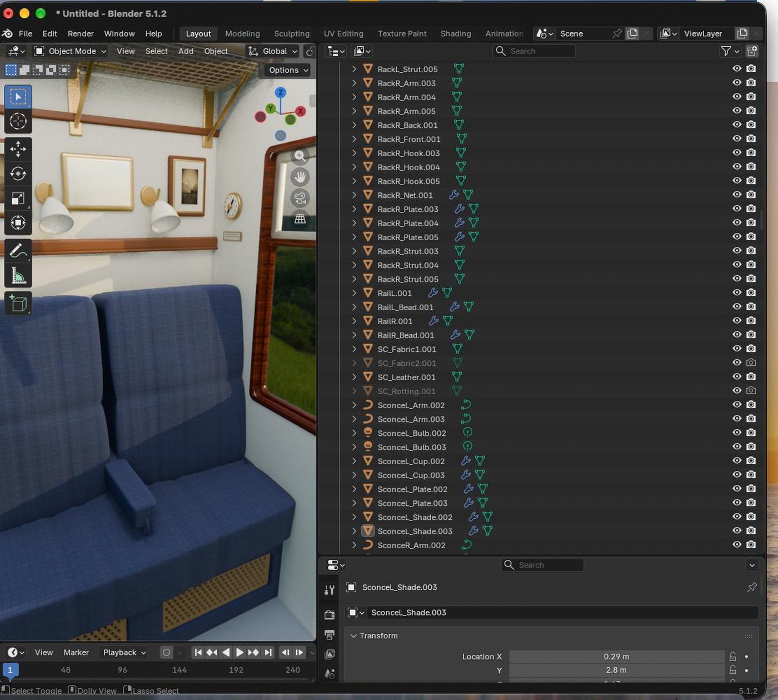
Task: Hide RackR_Net.001 in viewport
Action: [x=737, y=195]
